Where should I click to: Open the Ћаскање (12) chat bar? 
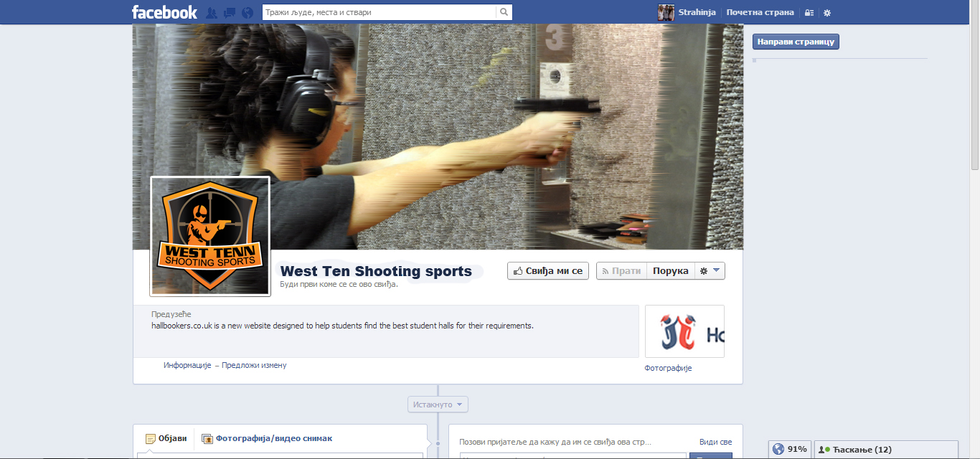point(886,450)
